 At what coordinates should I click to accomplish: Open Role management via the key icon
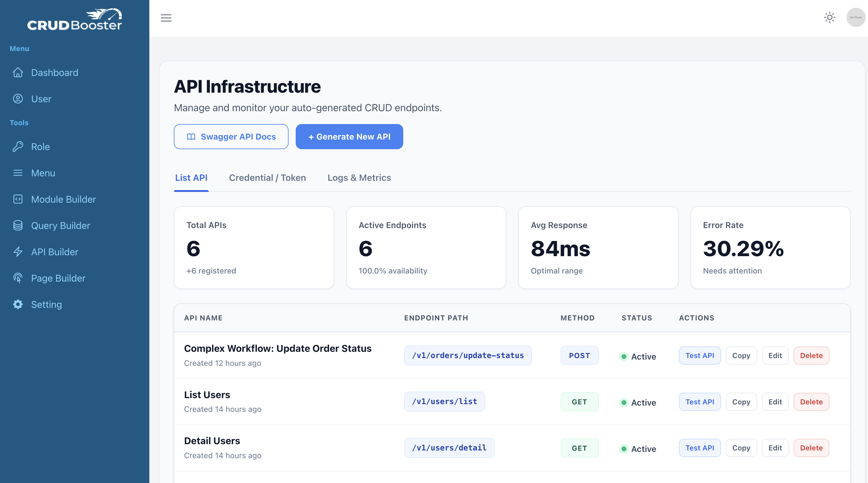pyautogui.click(x=18, y=146)
